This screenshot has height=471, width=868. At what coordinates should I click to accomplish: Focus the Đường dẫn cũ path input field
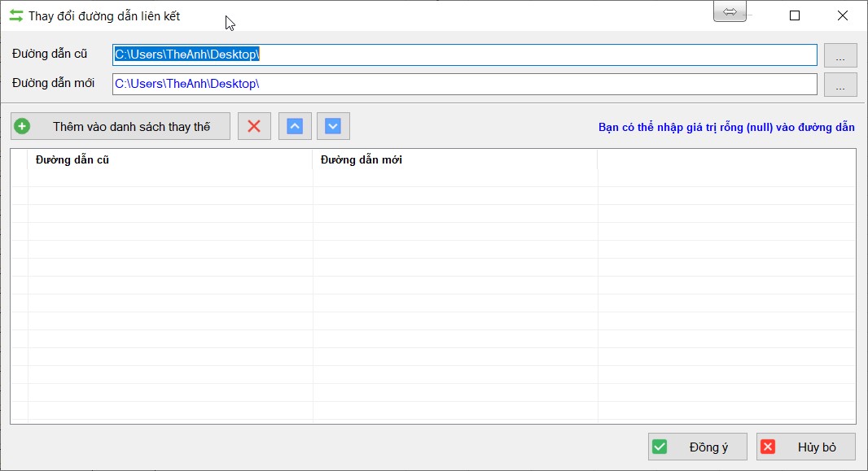(464, 55)
